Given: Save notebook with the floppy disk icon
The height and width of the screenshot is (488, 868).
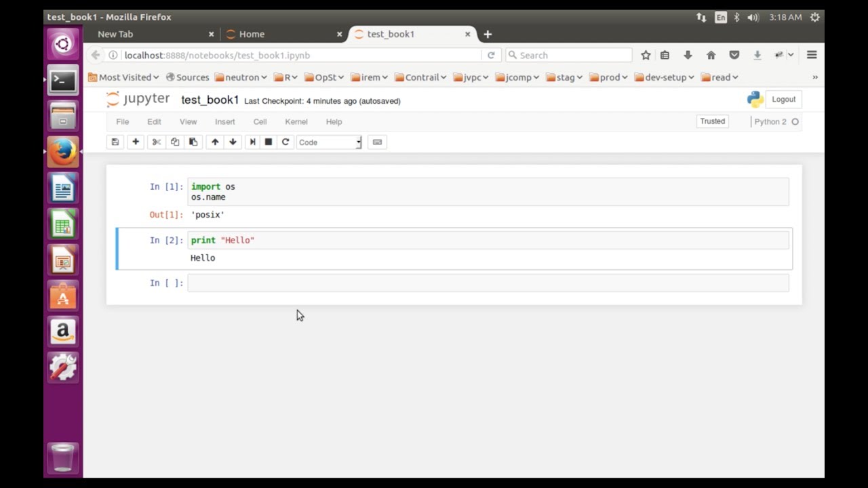Looking at the screenshot, I should pyautogui.click(x=115, y=142).
